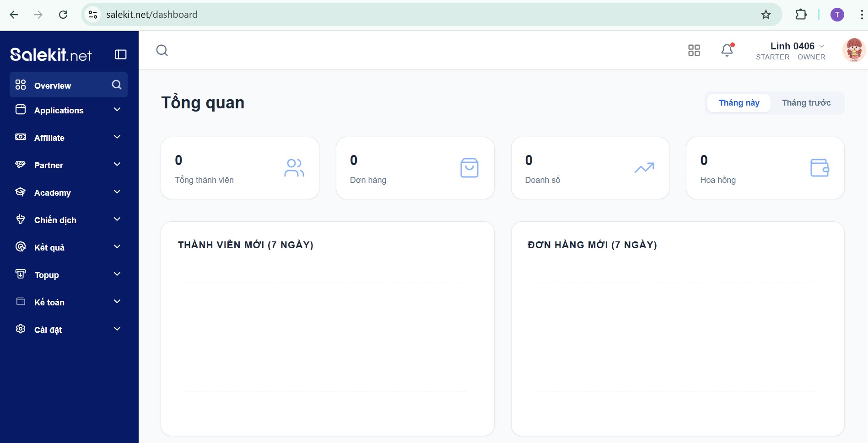Collapse the sidebar with the panel toggle
This screenshot has width=868, height=443.
coord(121,55)
